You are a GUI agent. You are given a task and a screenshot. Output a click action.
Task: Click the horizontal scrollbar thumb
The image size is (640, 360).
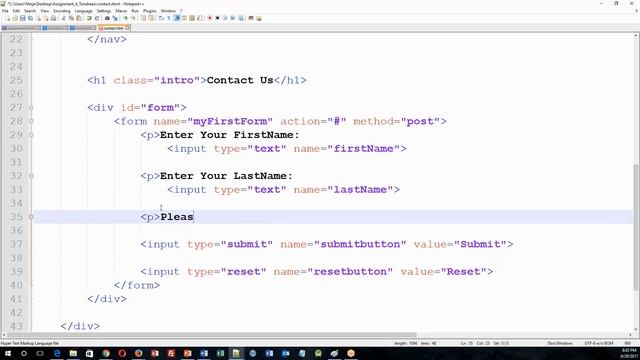coord(212,335)
